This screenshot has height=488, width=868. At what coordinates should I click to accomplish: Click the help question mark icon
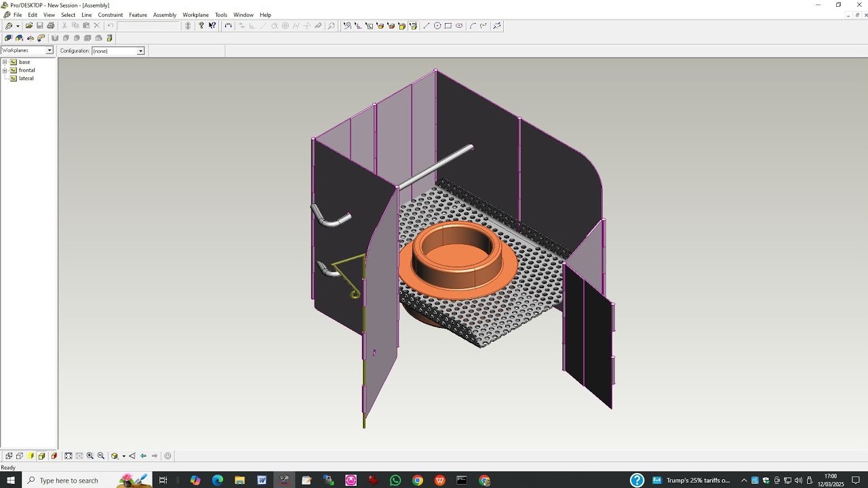pos(201,26)
